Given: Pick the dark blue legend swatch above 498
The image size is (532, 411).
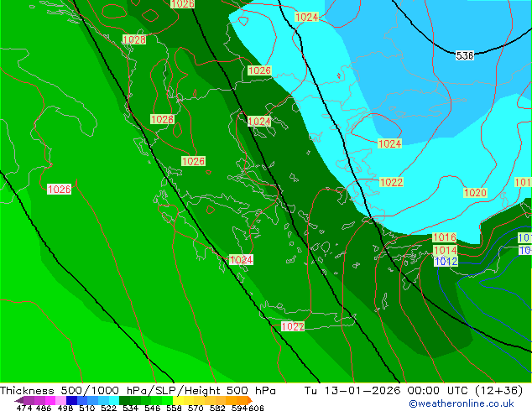Looking at the screenshot, I should pos(71,400).
